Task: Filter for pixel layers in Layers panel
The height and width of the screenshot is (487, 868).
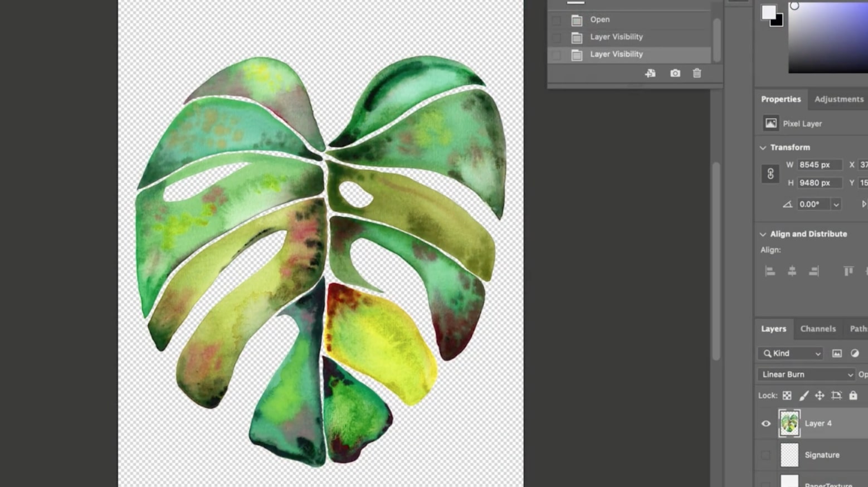Action: pos(837,353)
